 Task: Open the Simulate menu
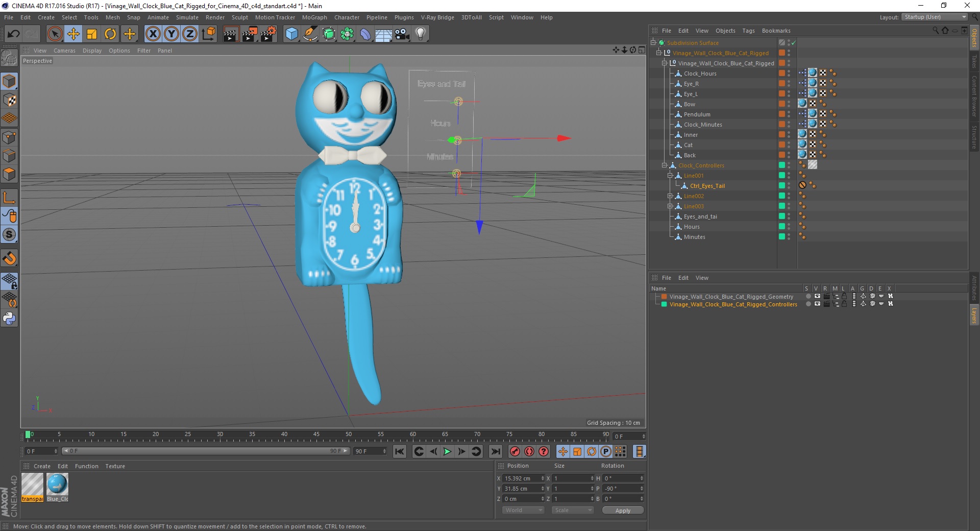coord(187,17)
